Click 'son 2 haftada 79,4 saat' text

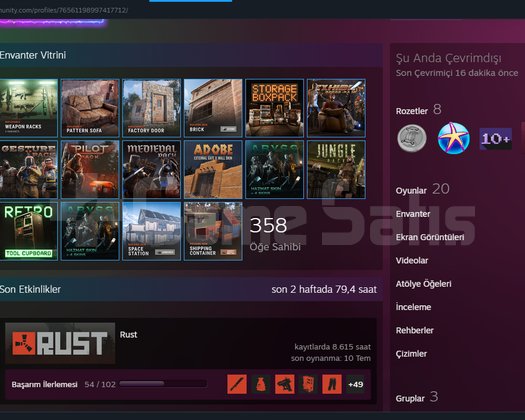324,289
